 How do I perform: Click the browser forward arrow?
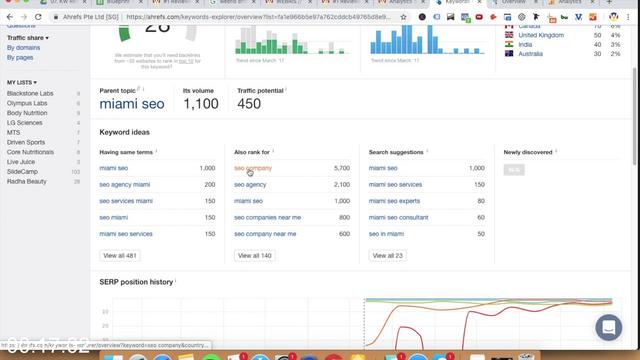pos(24,17)
